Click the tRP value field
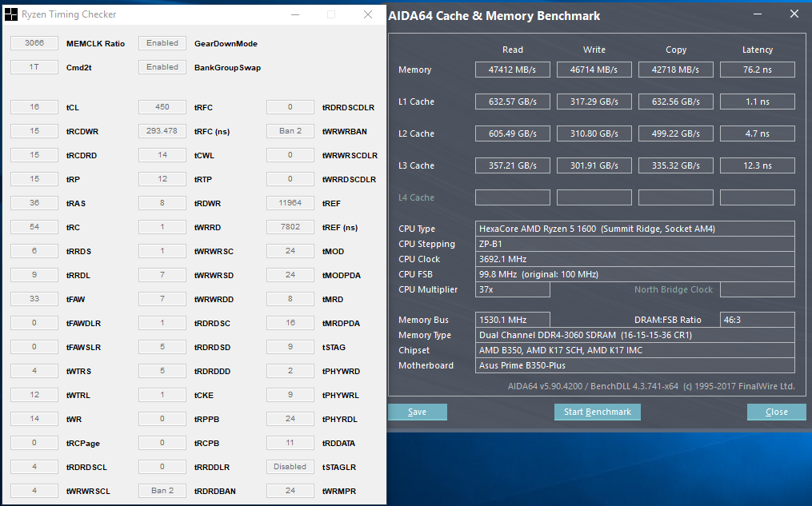 (34, 178)
